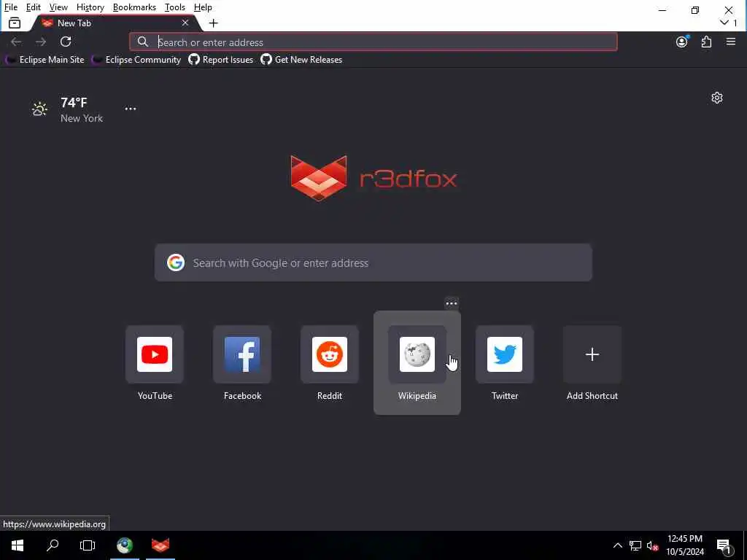This screenshot has height=560, width=747.
Task: Open the weather widget options menu
Action: [x=131, y=109]
